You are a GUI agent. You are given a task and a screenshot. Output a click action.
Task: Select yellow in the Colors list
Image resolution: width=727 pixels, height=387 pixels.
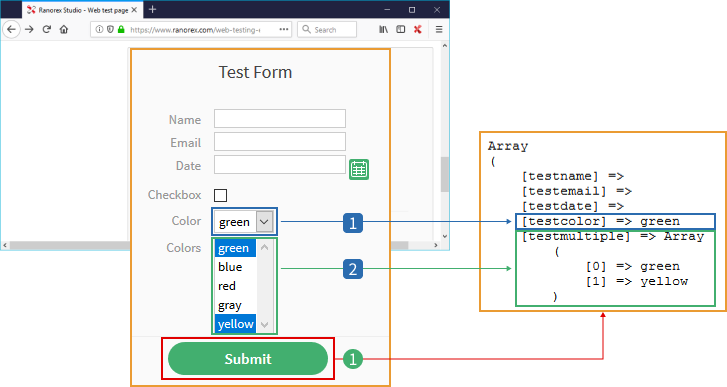[x=235, y=324]
